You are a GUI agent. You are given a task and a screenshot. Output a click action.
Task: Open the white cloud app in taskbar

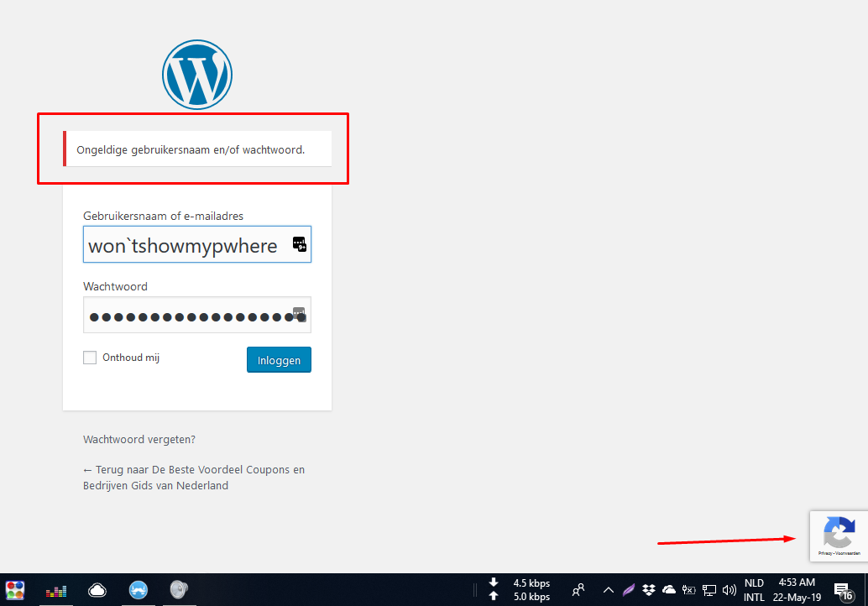tap(97, 590)
